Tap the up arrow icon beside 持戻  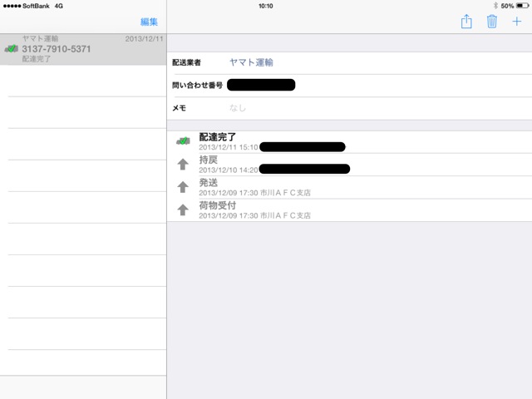tap(183, 165)
